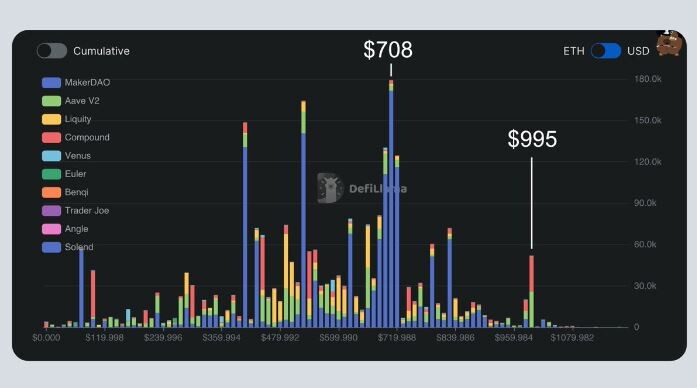The height and width of the screenshot is (388, 697).
Task: Click the 180.0k y-axis value
Action: (648, 79)
